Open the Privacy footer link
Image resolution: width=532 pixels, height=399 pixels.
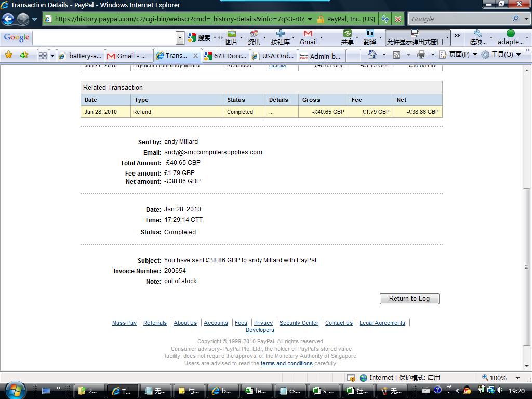[x=263, y=323]
